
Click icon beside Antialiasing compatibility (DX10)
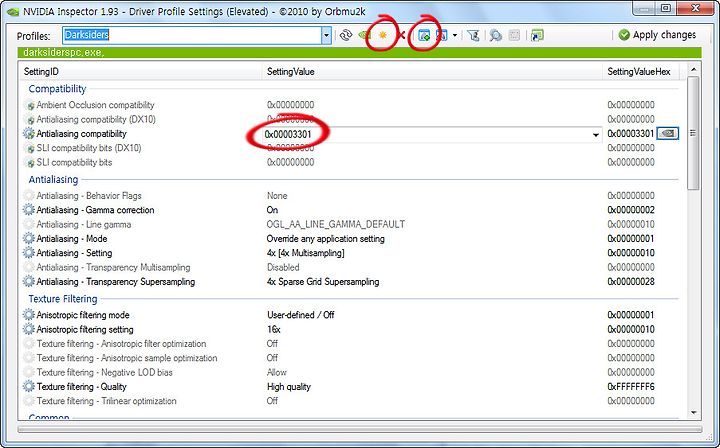(x=29, y=119)
